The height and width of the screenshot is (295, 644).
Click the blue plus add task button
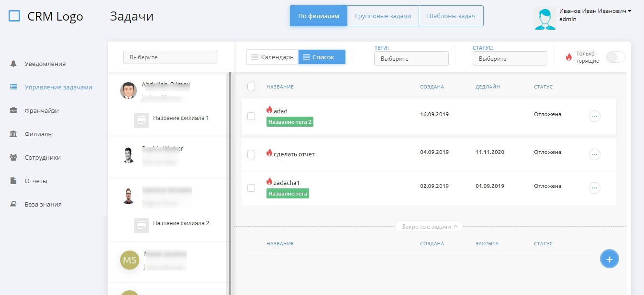609,259
